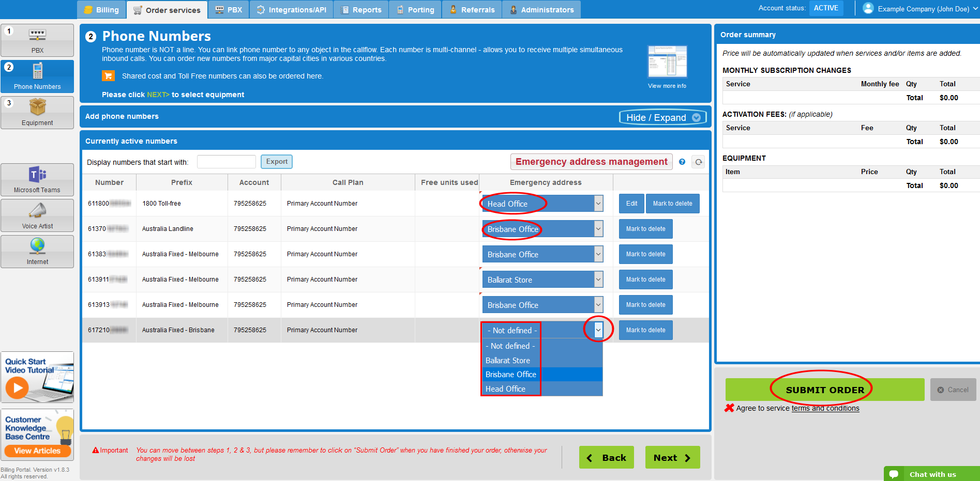Click the refresh icon beside emergency address
Viewport: 980px width, 481px height.
pyautogui.click(x=699, y=162)
